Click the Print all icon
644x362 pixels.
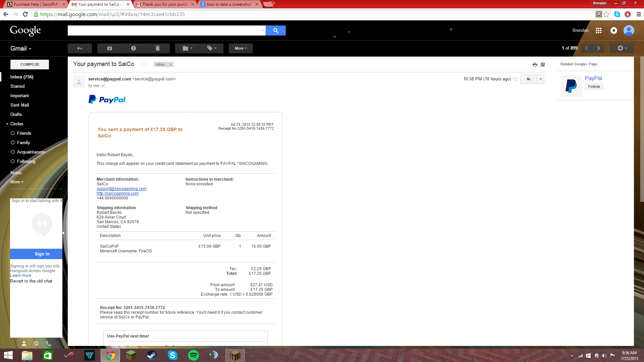(x=535, y=64)
